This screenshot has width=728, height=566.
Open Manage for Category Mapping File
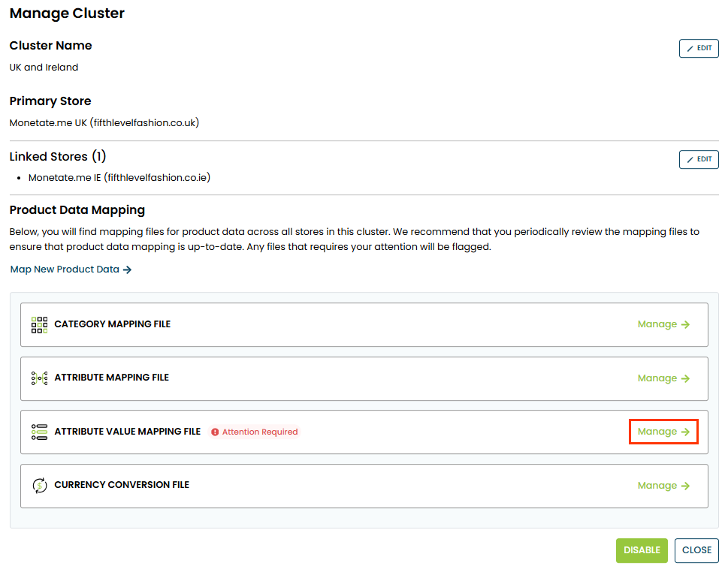pyautogui.click(x=663, y=324)
